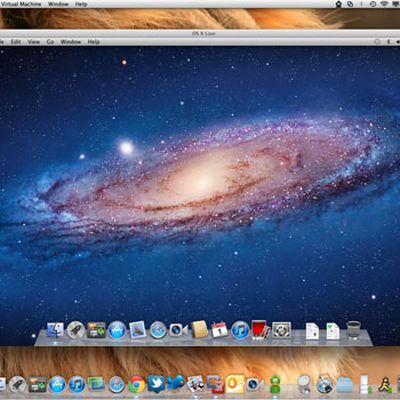The height and width of the screenshot is (400, 400).
Task: Click the display icon at host menu bar's end
Action: [x=396, y=4]
